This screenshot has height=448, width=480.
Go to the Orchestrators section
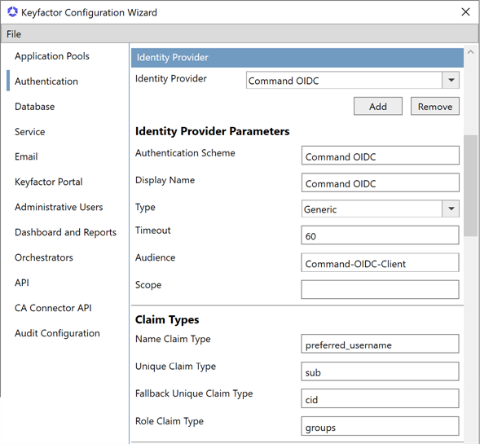click(44, 257)
